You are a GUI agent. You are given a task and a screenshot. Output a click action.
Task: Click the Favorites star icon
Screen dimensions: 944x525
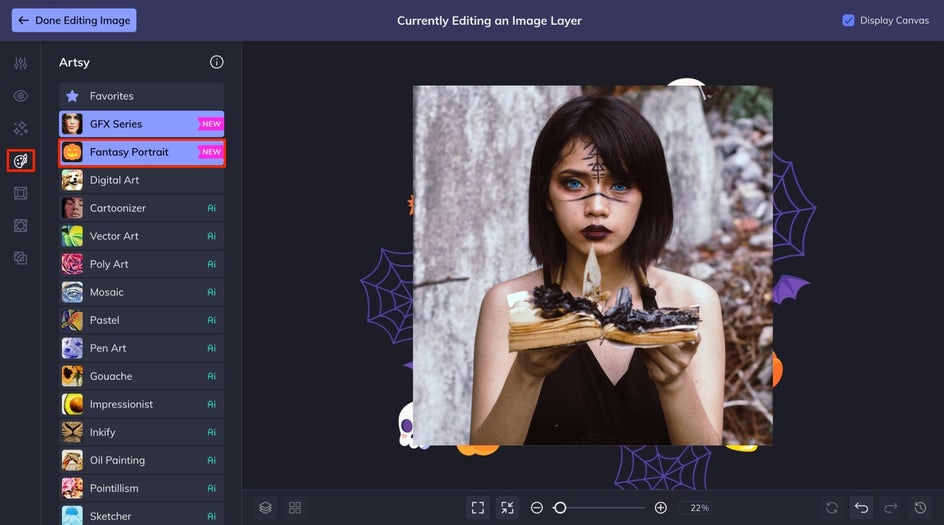coord(72,96)
